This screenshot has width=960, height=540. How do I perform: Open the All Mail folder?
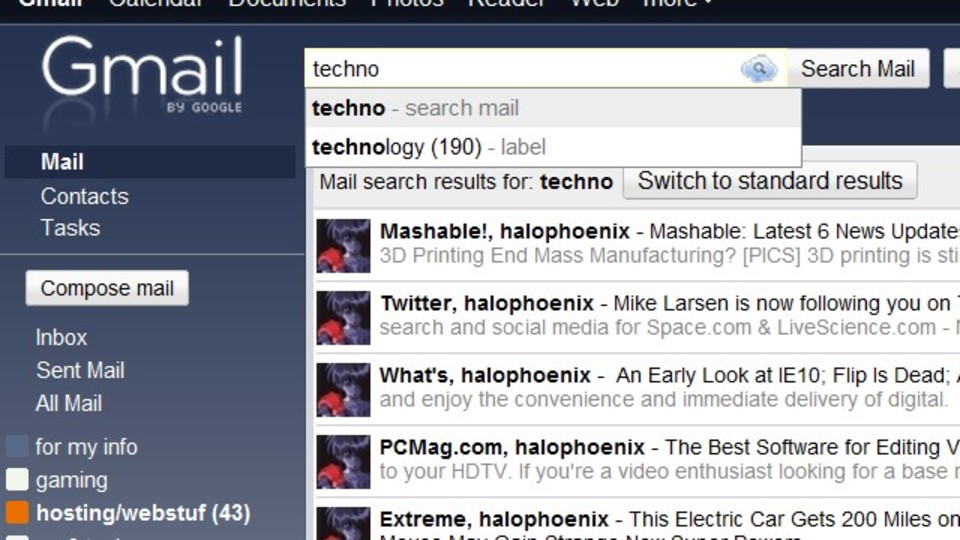pyautogui.click(x=69, y=403)
